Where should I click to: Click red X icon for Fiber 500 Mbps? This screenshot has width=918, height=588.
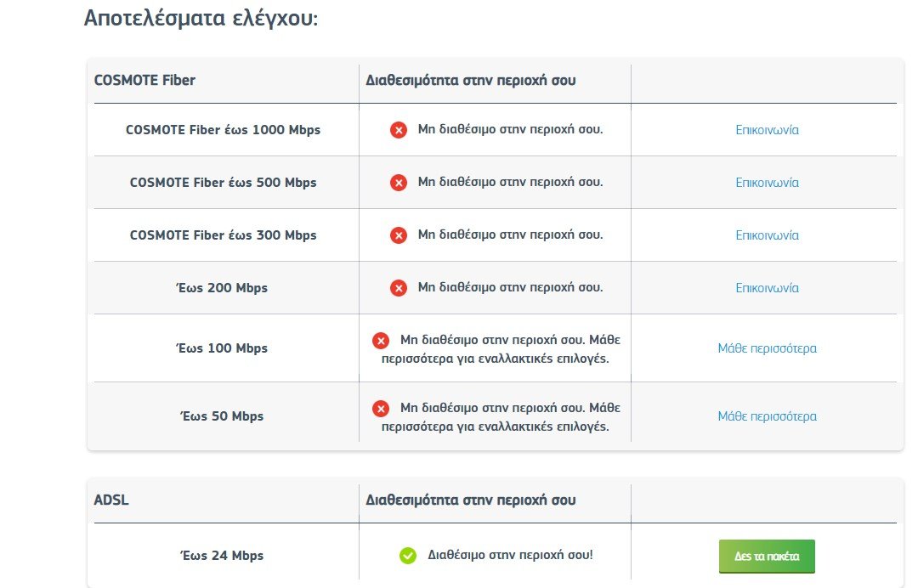point(399,183)
